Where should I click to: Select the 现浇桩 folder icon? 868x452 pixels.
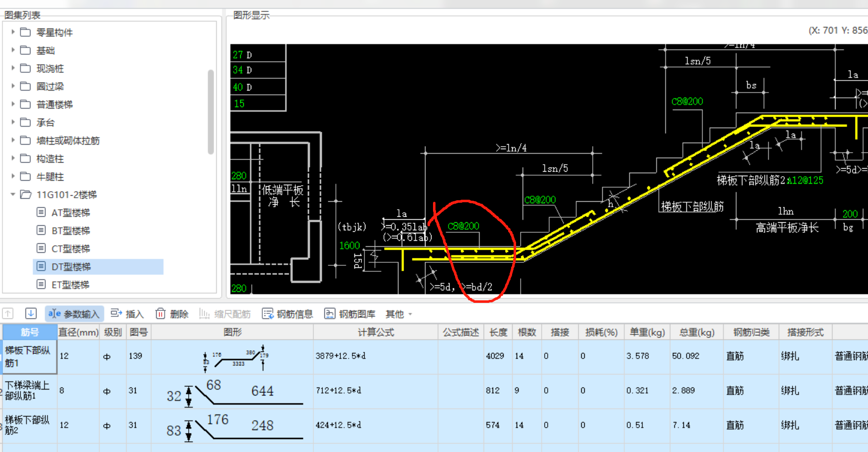click(x=26, y=68)
